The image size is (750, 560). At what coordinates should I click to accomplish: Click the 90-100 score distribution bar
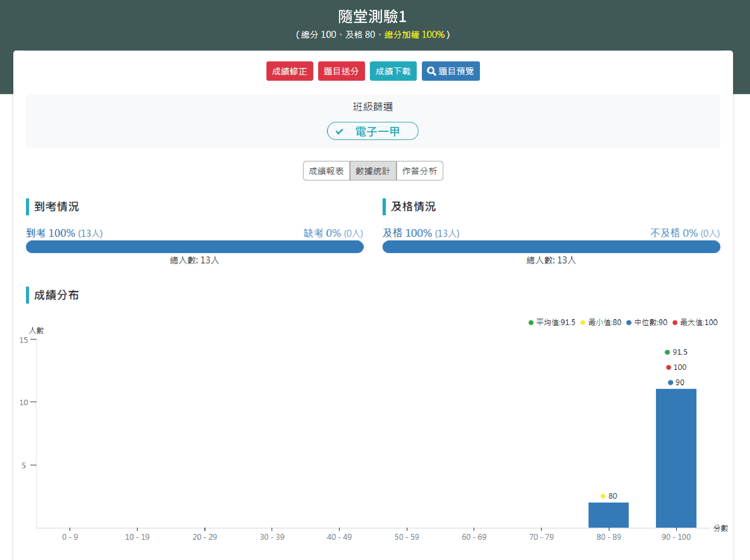click(676, 457)
